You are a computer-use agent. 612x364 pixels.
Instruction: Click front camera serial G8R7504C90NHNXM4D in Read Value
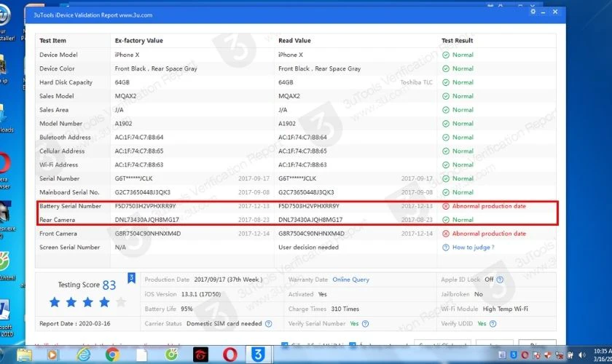(x=312, y=234)
